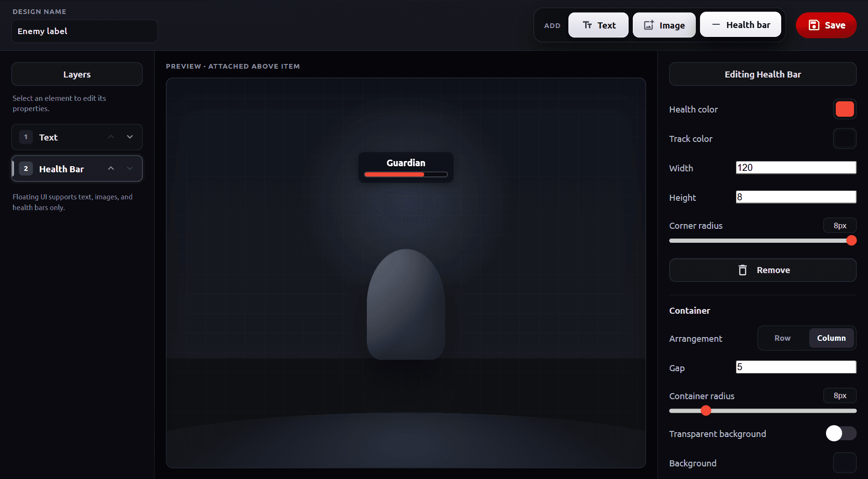Image resolution: width=868 pixels, height=479 pixels.
Task: Click the Design name input field
Action: [x=84, y=31]
